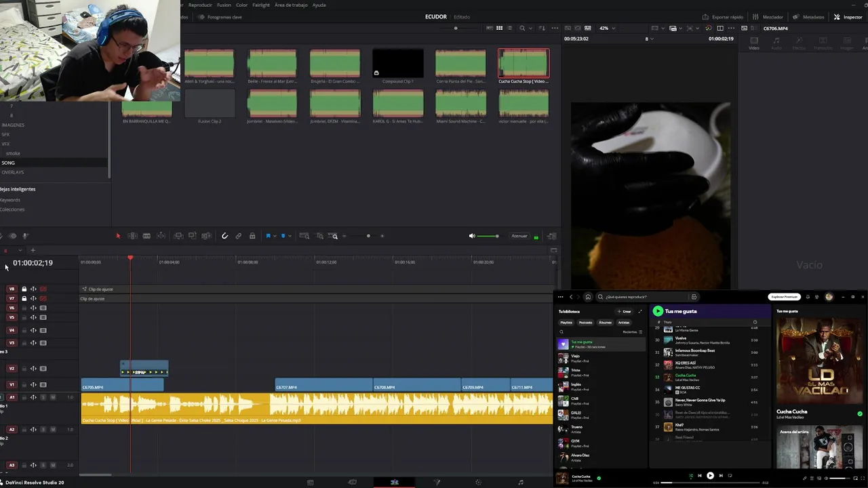Play the Tus me gusta playlist
Image resolution: width=868 pixels, height=488 pixels.
(x=658, y=311)
